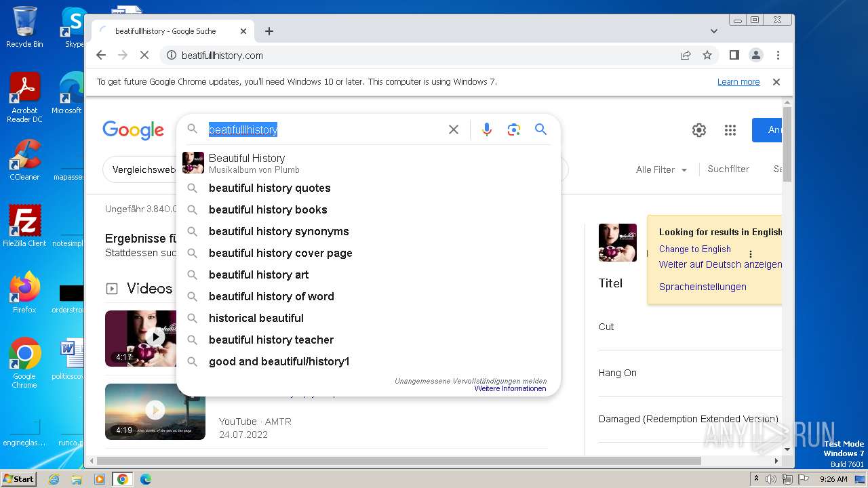Screen dimensions: 868x488
Task: Open Chrome profile avatar
Action: coord(756,56)
